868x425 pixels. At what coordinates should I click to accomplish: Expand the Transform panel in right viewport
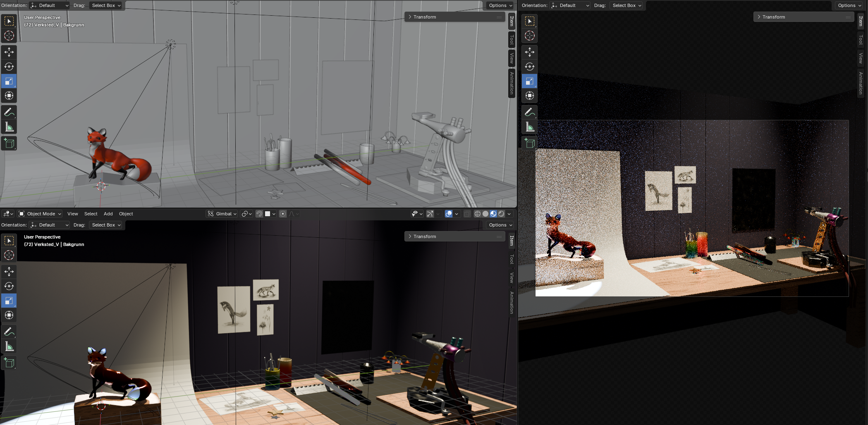pos(774,17)
